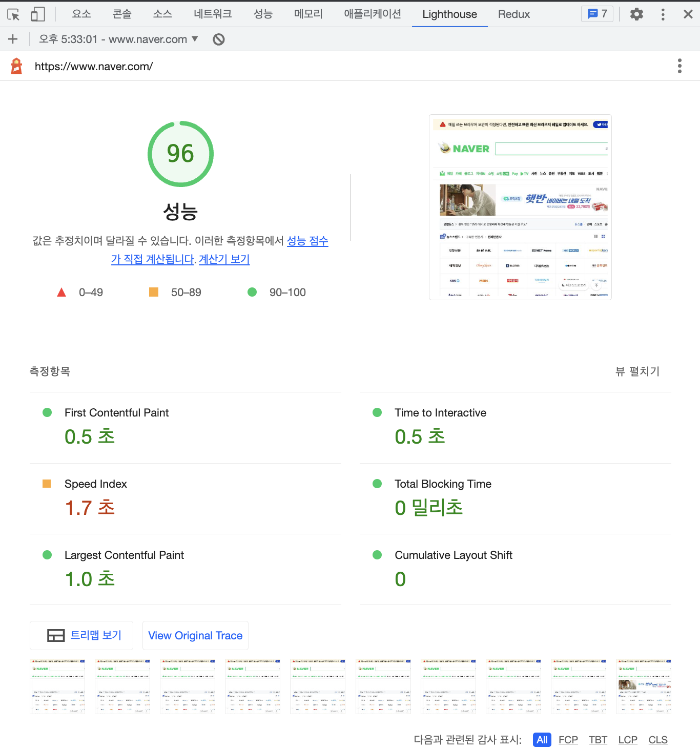Start a new Lighthouse report with plus icon

[x=13, y=39]
